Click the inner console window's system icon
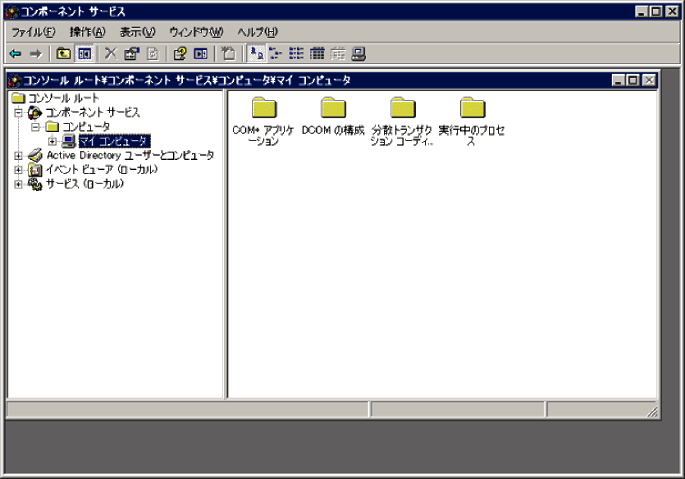The width and height of the screenshot is (685, 479). (15, 80)
